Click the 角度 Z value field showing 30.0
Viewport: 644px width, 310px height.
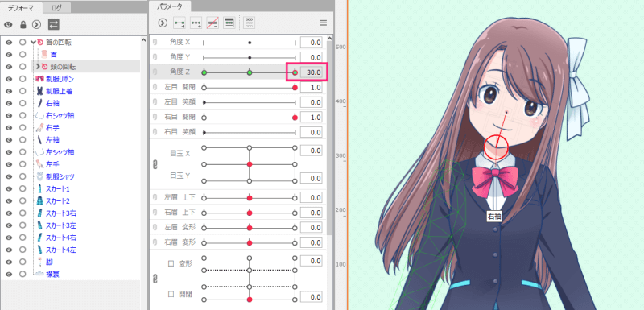pos(311,72)
